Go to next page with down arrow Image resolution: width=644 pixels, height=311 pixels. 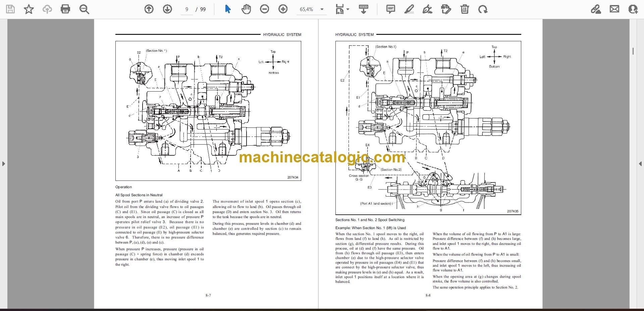click(167, 9)
